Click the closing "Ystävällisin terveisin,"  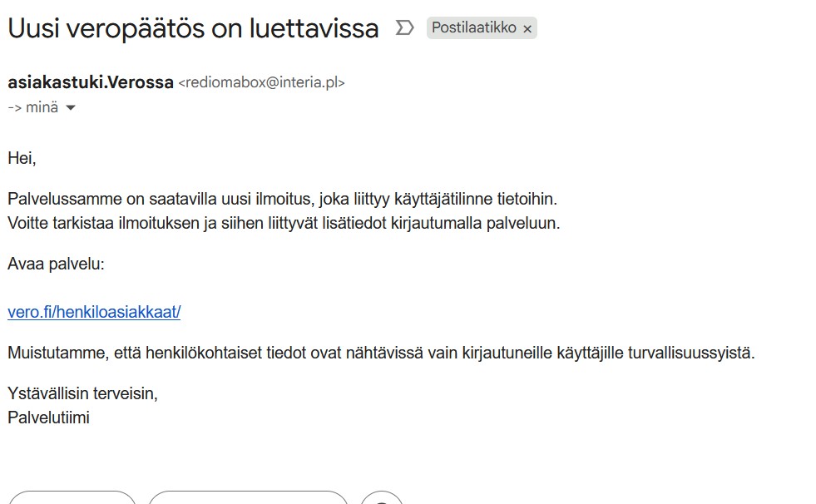82,393
